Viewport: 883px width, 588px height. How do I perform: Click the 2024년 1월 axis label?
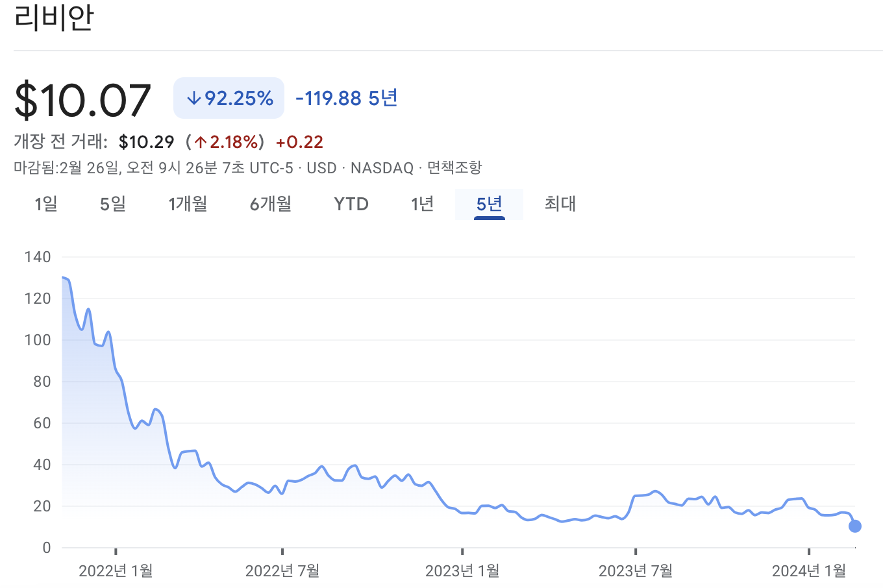(x=809, y=570)
